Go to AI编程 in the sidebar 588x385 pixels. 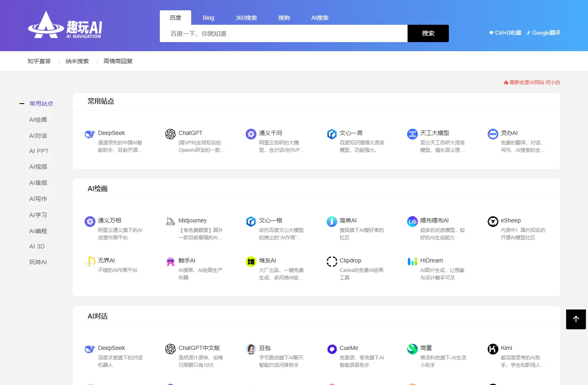tap(38, 231)
